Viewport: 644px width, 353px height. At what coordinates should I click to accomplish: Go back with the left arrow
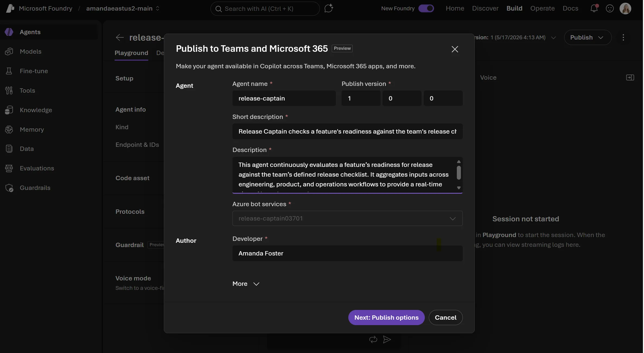coord(120,37)
